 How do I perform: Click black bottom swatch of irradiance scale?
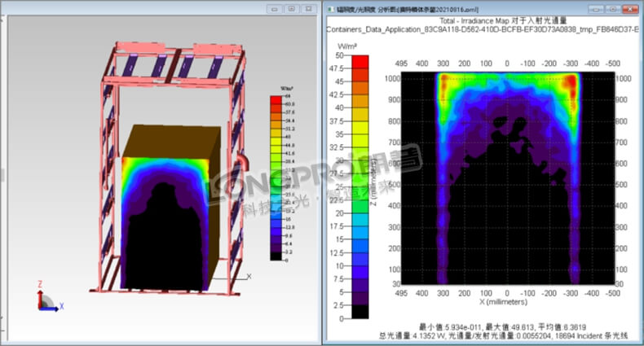[x=360, y=311]
